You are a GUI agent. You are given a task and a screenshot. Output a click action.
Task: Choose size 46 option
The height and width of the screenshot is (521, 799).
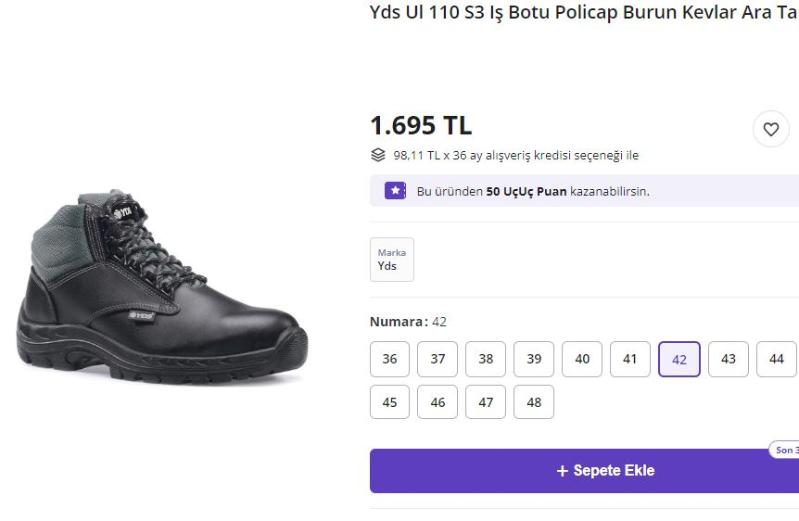[x=437, y=402]
